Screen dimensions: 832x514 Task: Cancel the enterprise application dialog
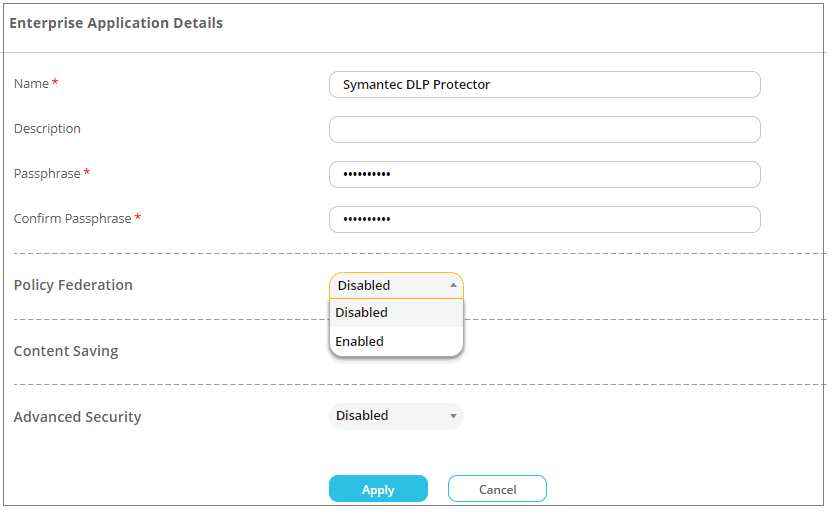pyautogui.click(x=497, y=489)
